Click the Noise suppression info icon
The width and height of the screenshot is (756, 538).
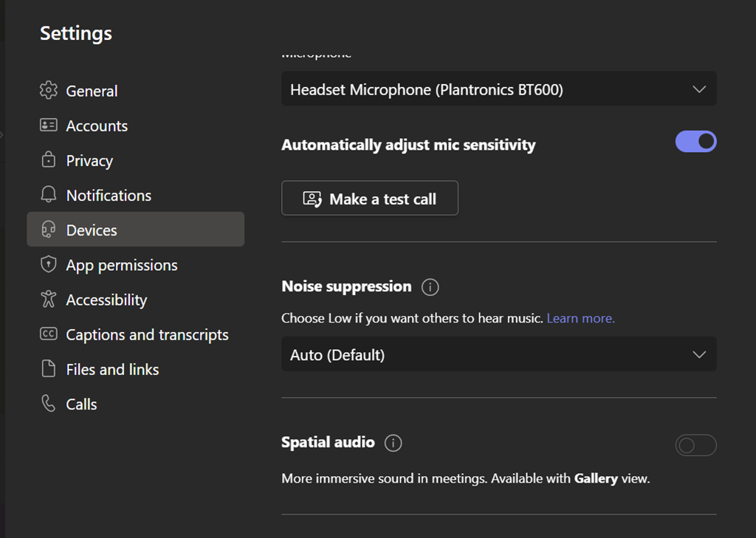(x=430, y=287)
